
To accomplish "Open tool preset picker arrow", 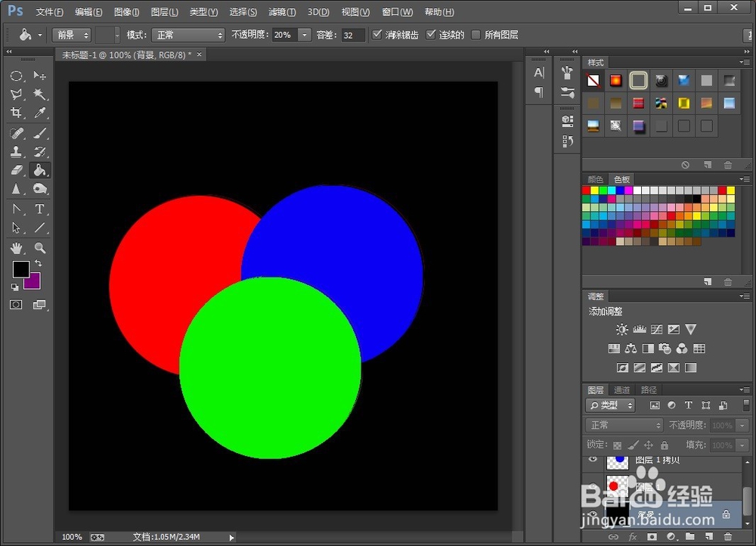I will click(40, 35).
